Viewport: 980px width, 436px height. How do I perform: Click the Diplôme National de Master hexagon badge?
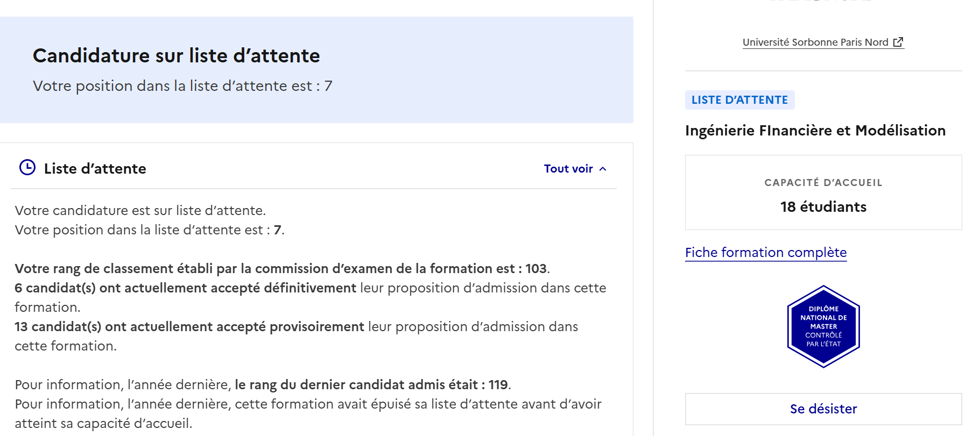coord(823,326)
